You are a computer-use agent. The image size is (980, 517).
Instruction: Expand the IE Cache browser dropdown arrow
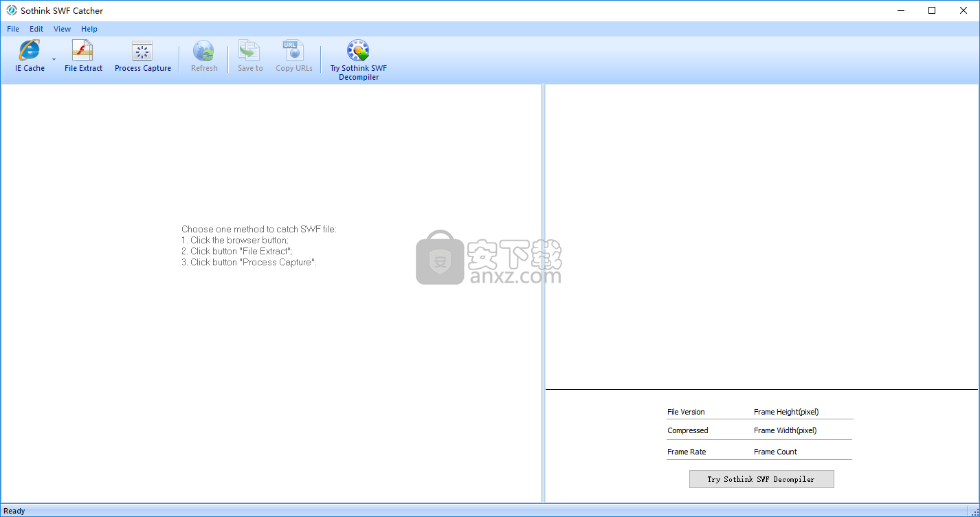point(54,59)
